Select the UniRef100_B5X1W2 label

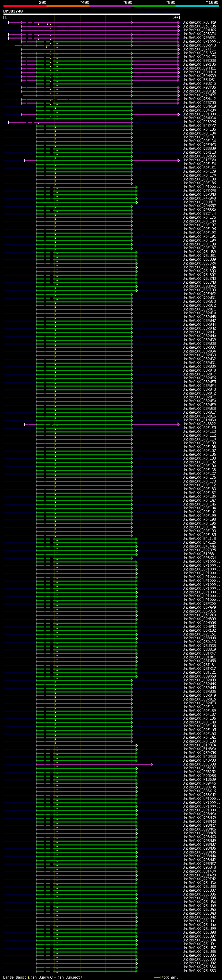(x=199, y=630)
